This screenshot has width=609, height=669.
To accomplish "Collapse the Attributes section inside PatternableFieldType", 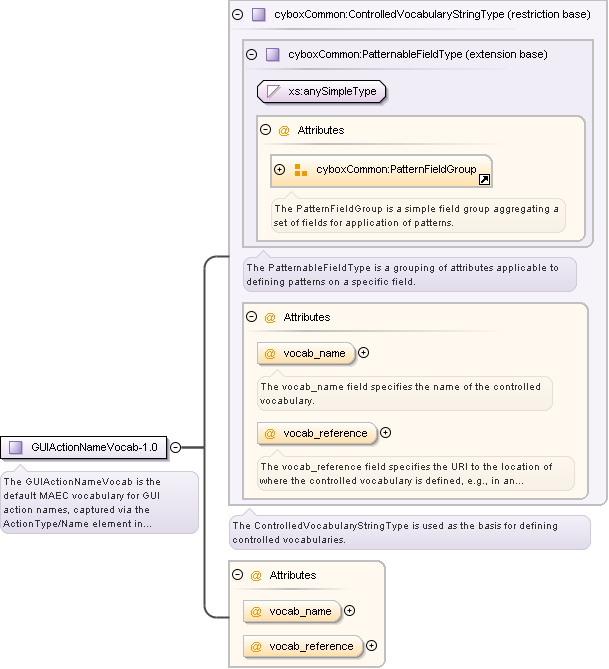I will (265, 130).
